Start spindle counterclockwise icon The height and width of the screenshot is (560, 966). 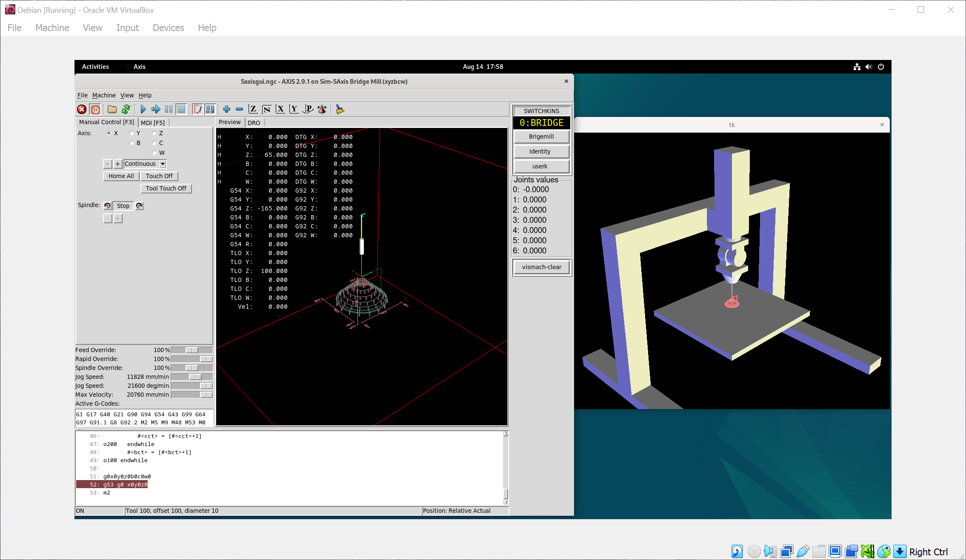point(107,206)
